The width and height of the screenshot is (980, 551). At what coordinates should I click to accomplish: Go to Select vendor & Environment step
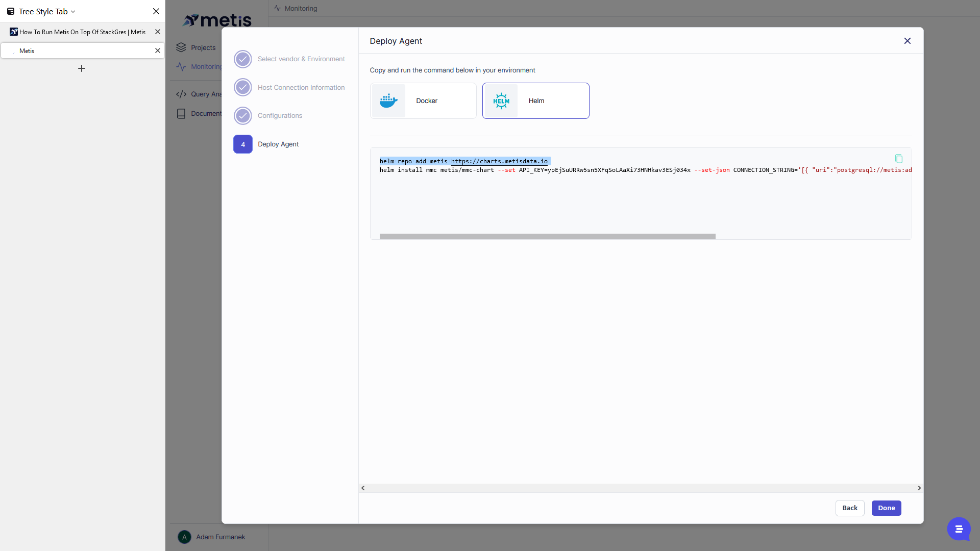(301, 59)
